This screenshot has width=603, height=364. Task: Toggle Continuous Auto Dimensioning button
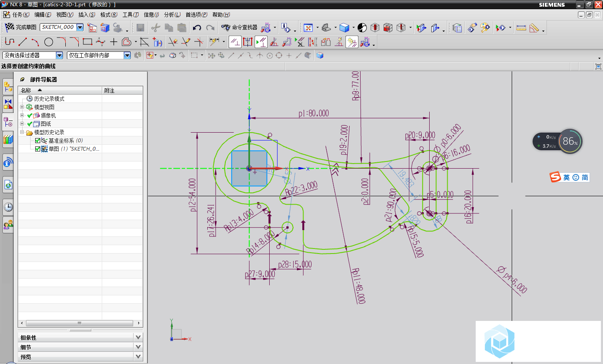click(365, 42)
